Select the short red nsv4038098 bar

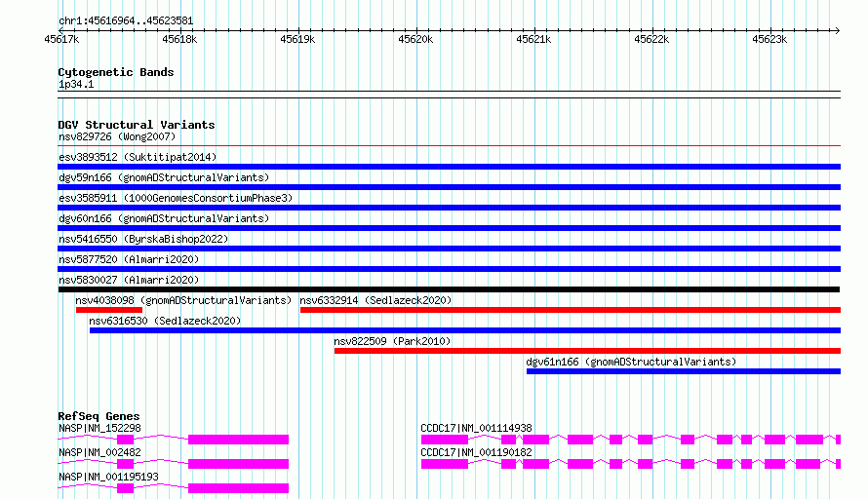pos(109,310)
